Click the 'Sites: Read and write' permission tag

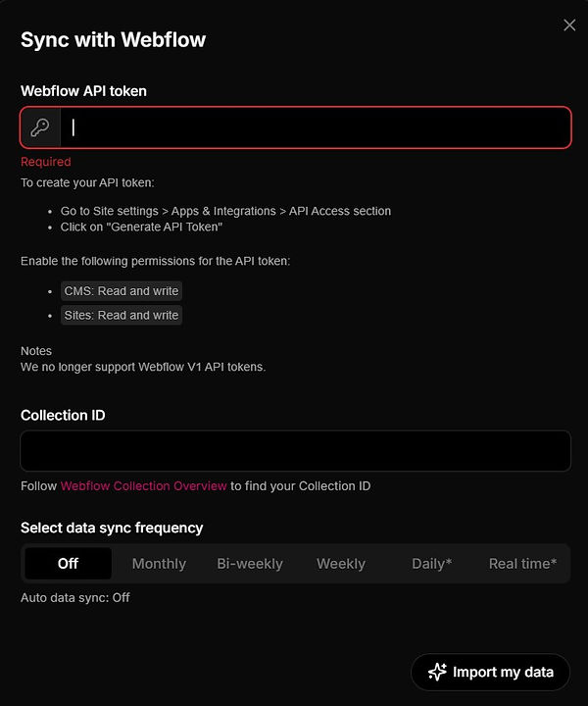click(x=121, y=315)
